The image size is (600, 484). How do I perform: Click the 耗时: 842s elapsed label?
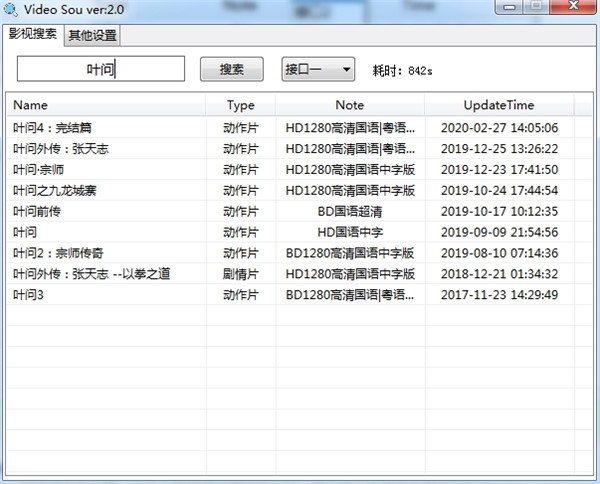tap(403, 70)
